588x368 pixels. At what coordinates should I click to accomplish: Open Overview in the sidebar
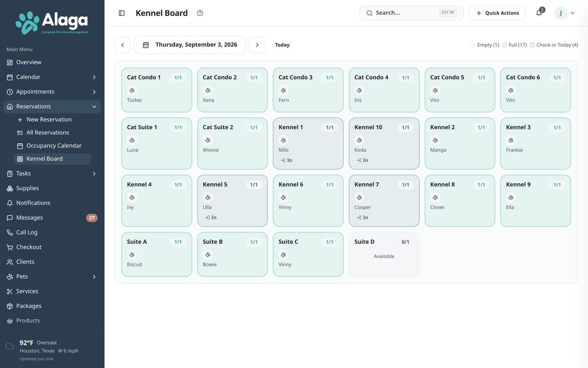click(x=52, y=63)
